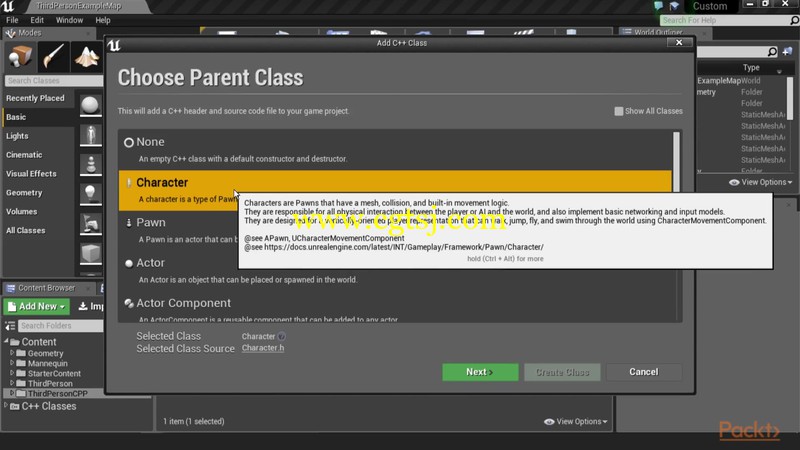Image resolution: width=800 pixels, height=450 pixels.
Task: Click the Content Browser tab icon
Action: [x=10, y=288]
